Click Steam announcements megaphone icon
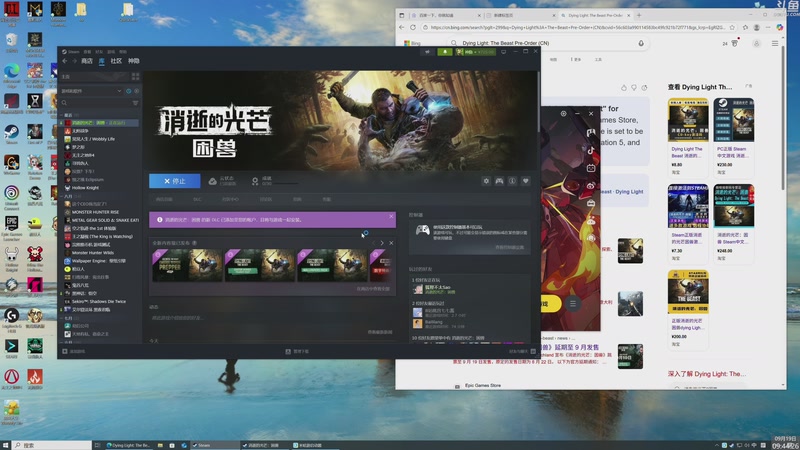Screen dimensions: 800x450 427,52
